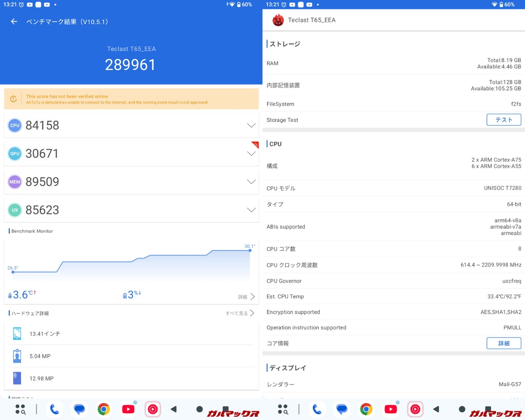
Task: Open すべて見る hardware details link
Action: (x=240, y=313)
